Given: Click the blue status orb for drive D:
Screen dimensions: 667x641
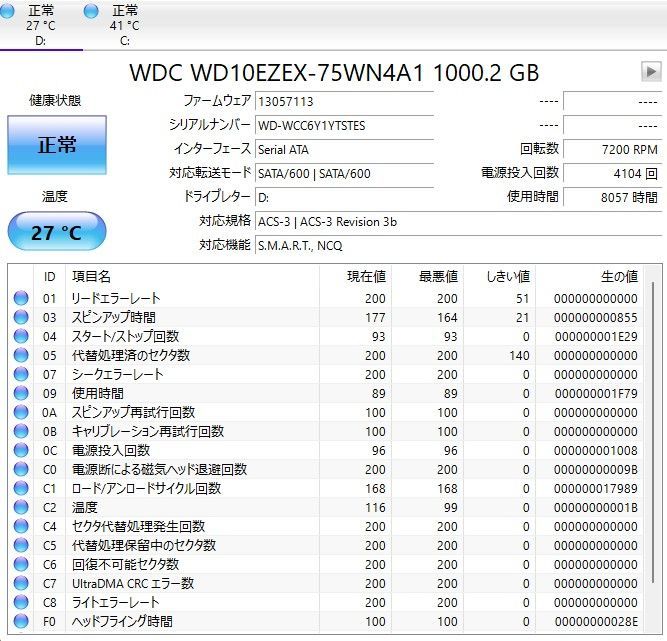Looking at the screenshot, I should [6, 11].
